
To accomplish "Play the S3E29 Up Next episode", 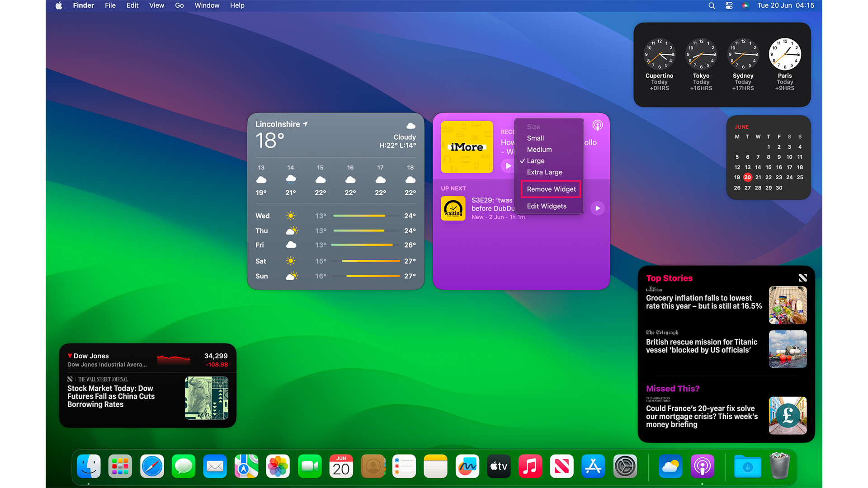I will pos(598,208).
